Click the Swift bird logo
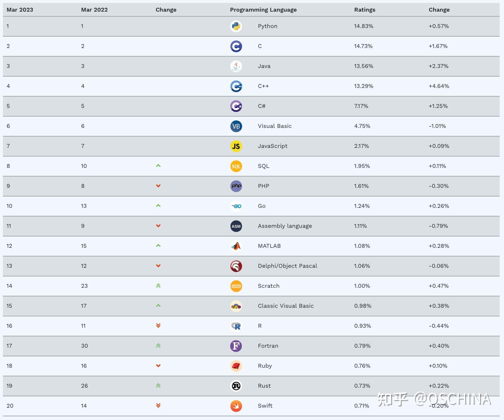Screen dimensions: 504x420 [x=236, y=406]
